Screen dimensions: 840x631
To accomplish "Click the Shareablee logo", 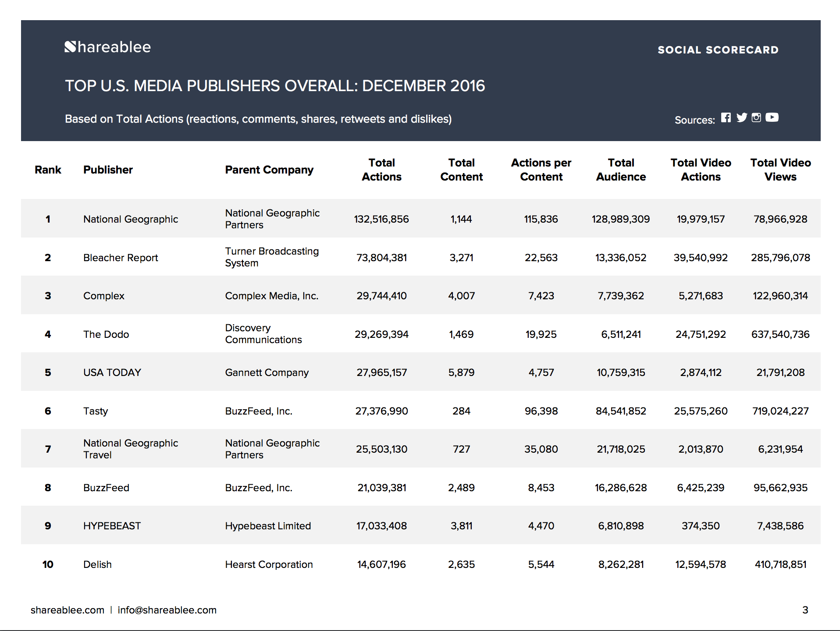I will pyautogui.click(x=107, y=47).
